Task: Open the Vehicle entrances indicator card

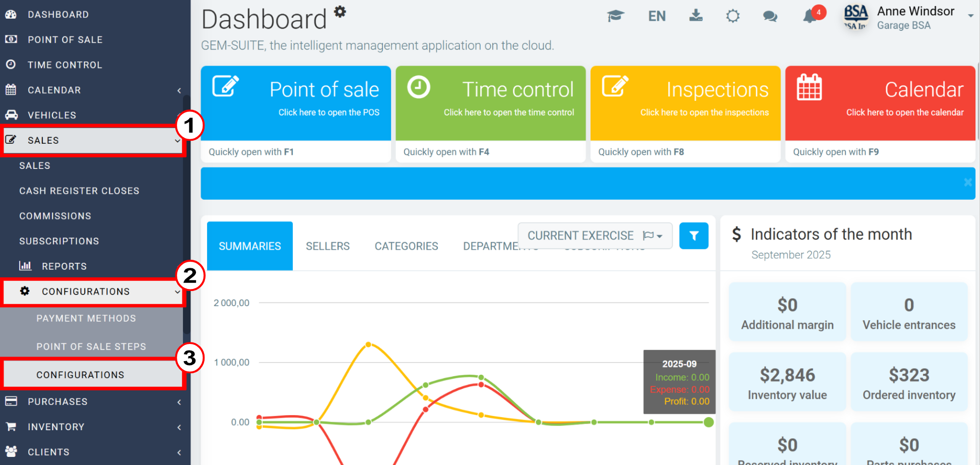Action: point(909,312)
